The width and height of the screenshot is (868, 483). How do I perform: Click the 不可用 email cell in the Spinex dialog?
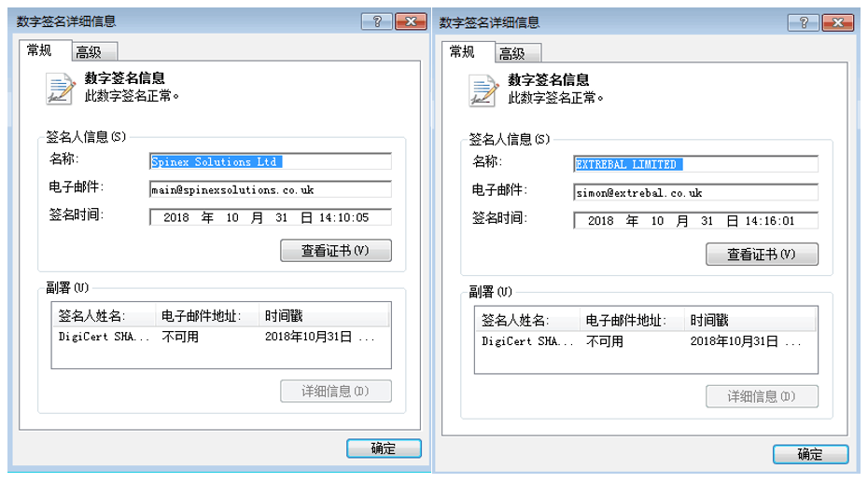point(180,337)
